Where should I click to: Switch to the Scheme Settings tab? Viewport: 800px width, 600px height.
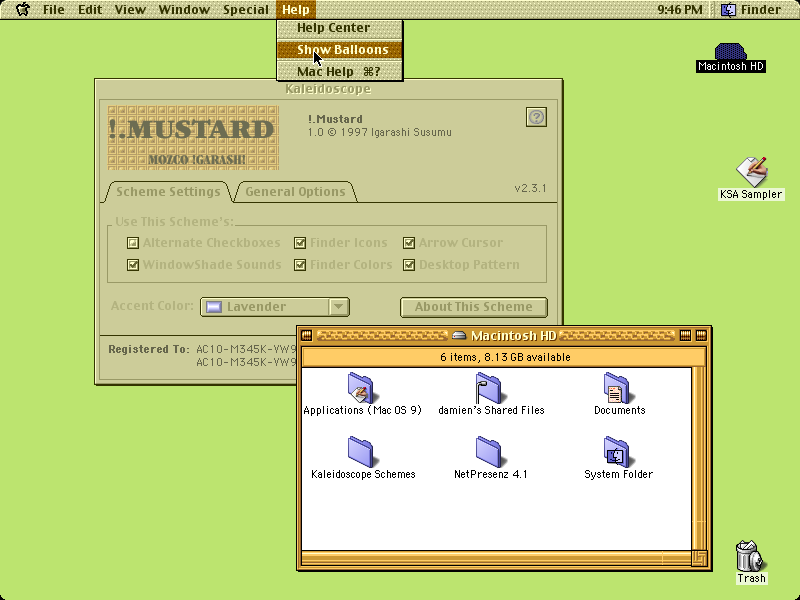(168, 192)
